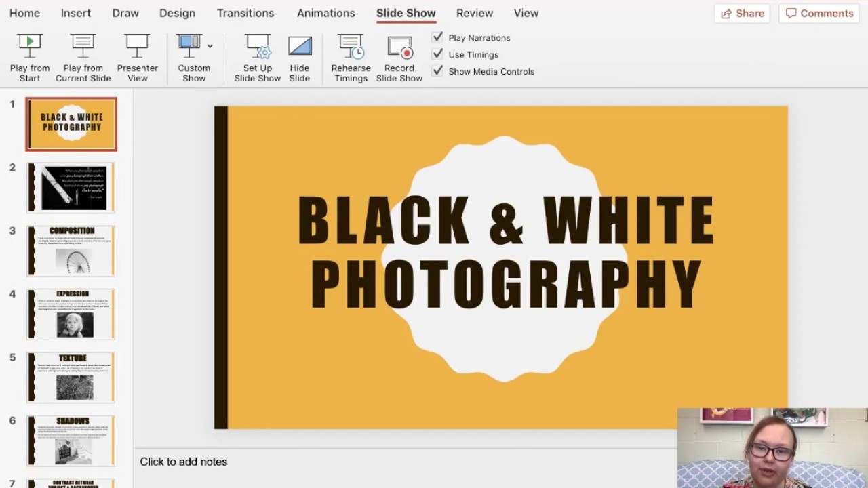Uncheck Play Narrations checkbox
This screenshot has height=488, width=868.
coord(437,37)
